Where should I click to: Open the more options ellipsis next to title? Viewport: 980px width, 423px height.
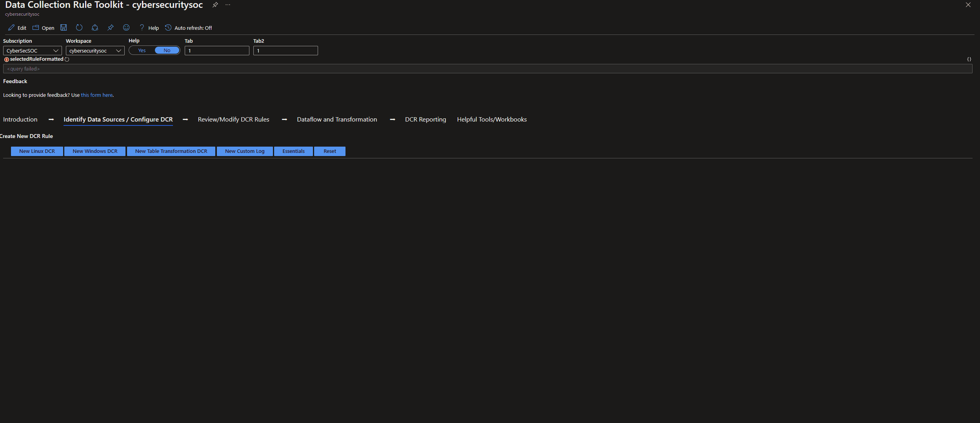click(228, 5)
